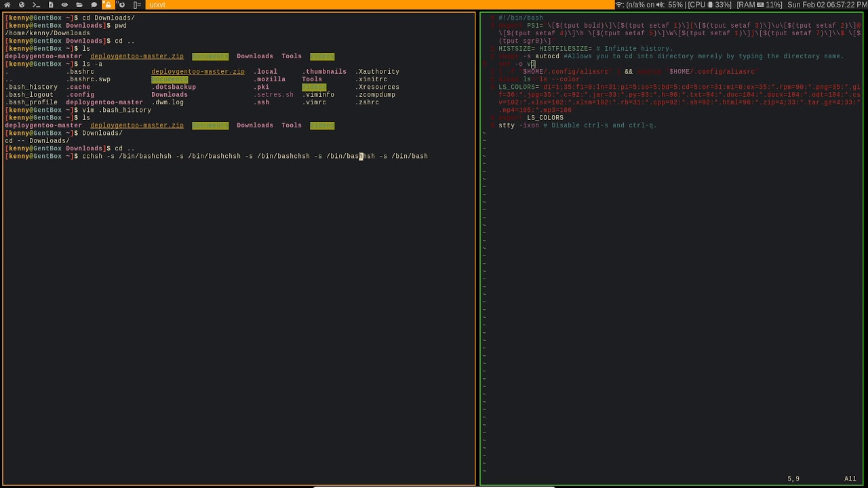
Task: Click the terminal block cursor in chsh command
Action: [x=361, y=157]
